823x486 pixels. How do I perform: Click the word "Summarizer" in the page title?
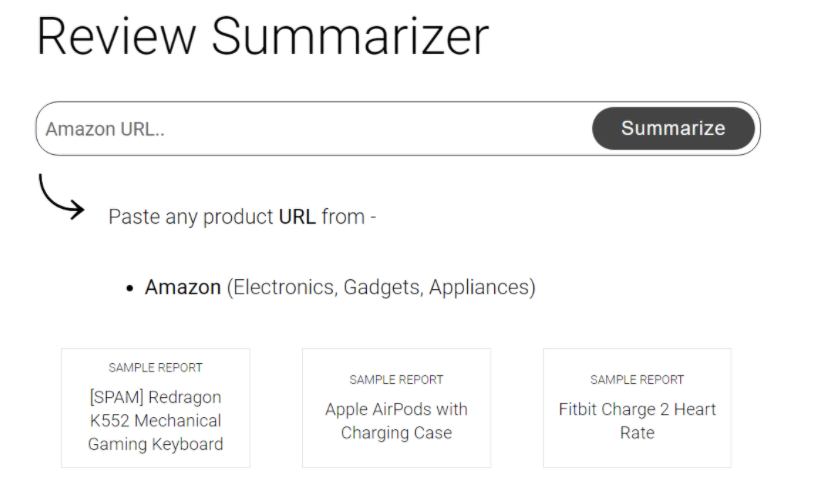[350, 37]
